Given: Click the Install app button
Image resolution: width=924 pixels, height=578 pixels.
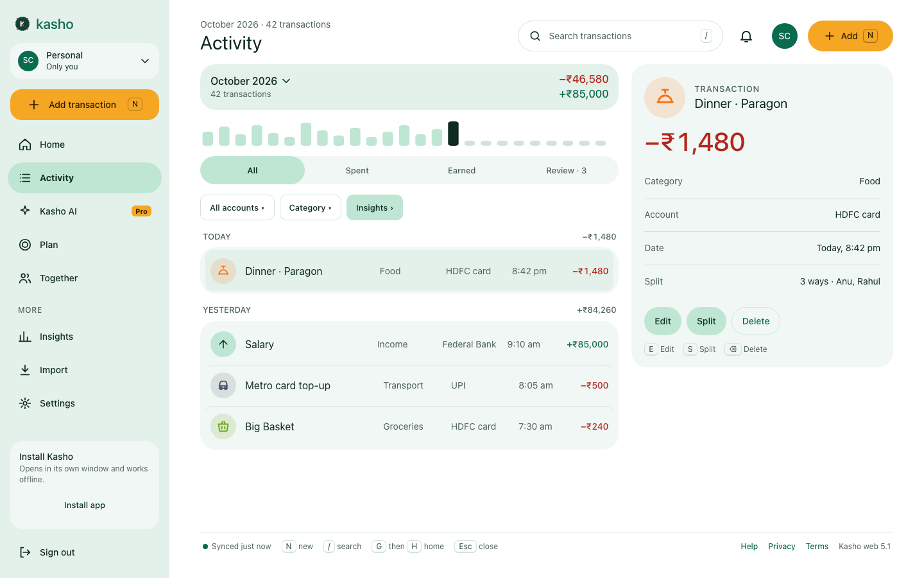Looking at the screenshot, I should pos(85,505).
